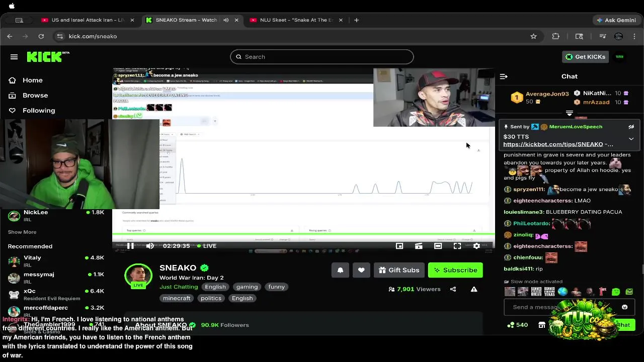Switch to US and Israel Attack Iran tab
Image resolution: width=644 pixels, height=362 pixels.
88,20
